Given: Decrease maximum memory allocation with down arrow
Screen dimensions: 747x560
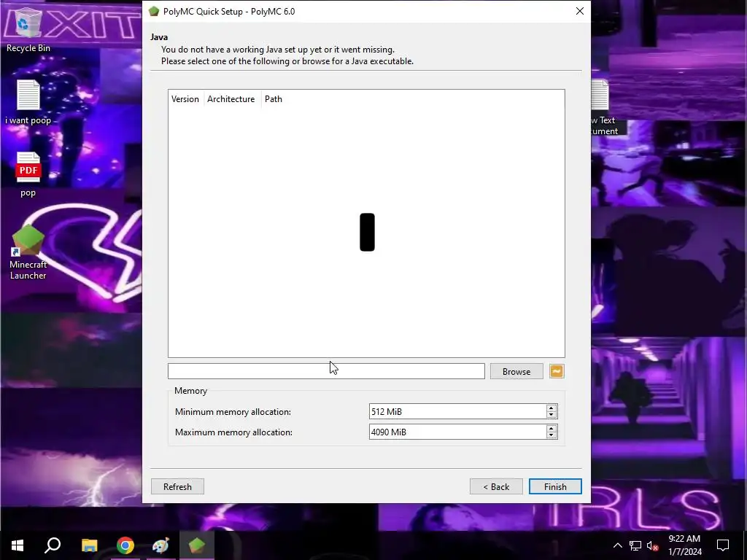Looking at the screenshot, I should 551,435.
